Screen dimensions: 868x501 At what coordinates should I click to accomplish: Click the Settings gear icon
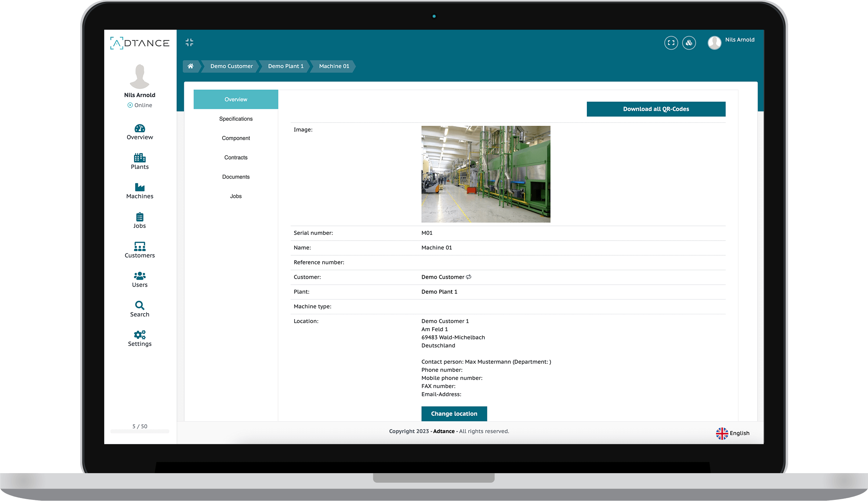(x=140, y=334)
